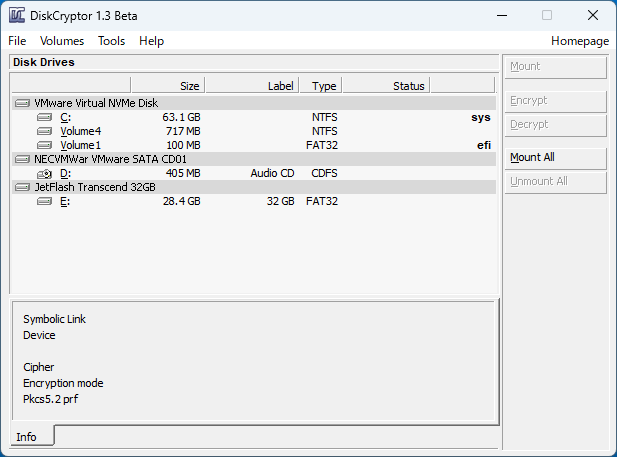The image size is (617, 457).
Task: Click the Volume1 EFI partition icon
Action: point(44,145)
